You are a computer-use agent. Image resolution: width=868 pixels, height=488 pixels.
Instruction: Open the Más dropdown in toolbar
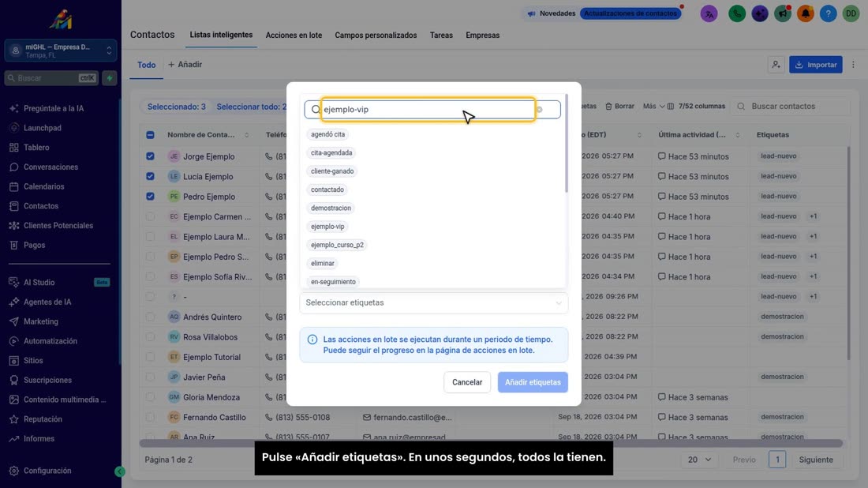(x=653, y=107)
